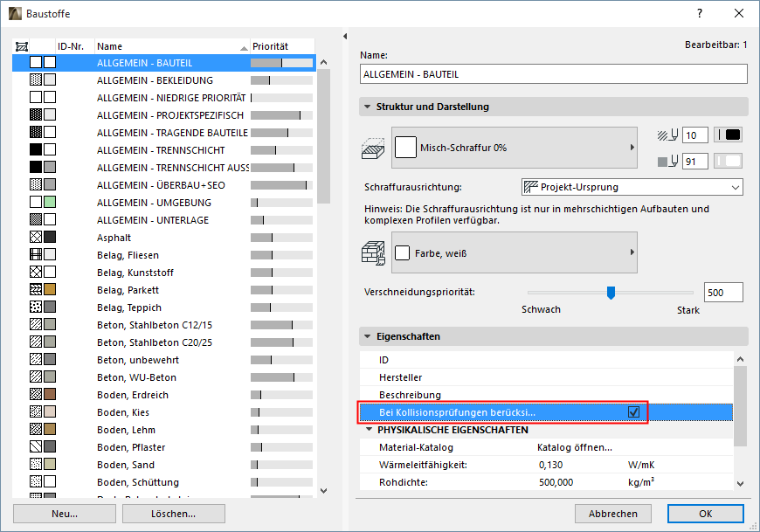Click the Hersteller property row

click(x=546, y=377)
